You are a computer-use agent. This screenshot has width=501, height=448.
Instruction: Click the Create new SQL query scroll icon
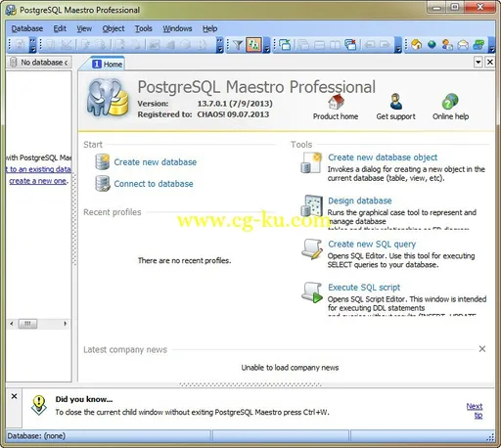312,249
